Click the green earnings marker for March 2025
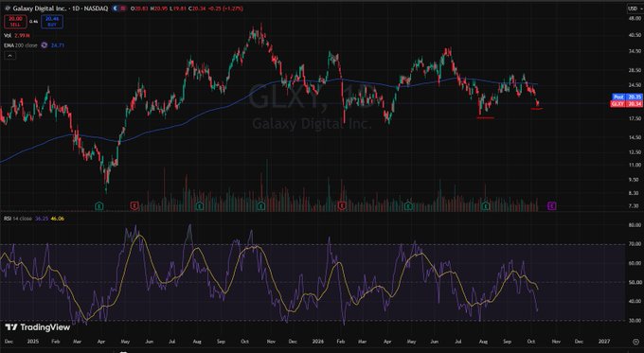Screen dimensions: 644x353 [99, 206]
